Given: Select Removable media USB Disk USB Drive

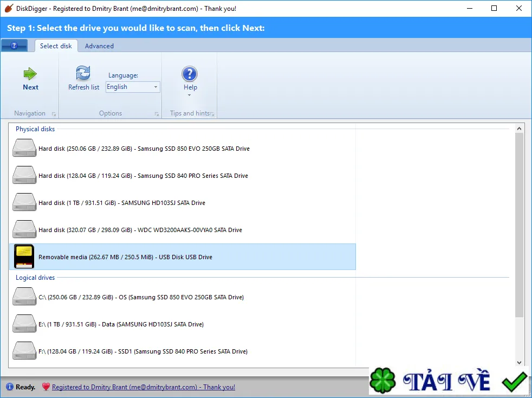Looking at the screenshot, I should (183, 256).
